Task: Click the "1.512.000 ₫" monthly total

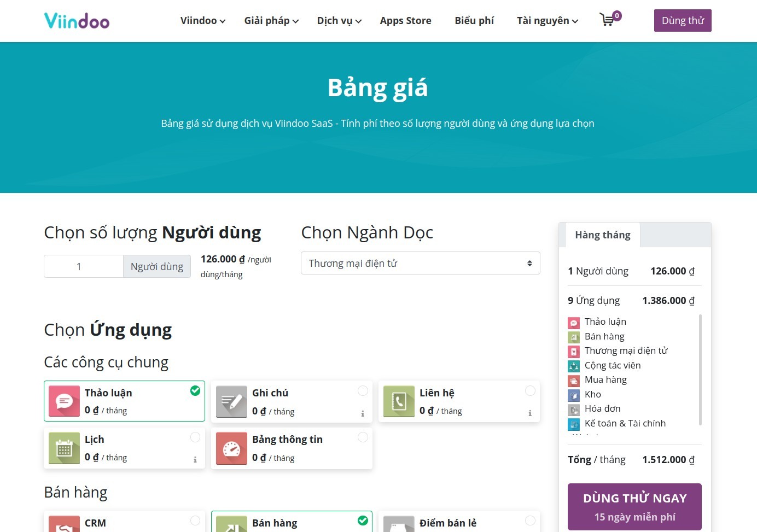Action: point(668,460)
